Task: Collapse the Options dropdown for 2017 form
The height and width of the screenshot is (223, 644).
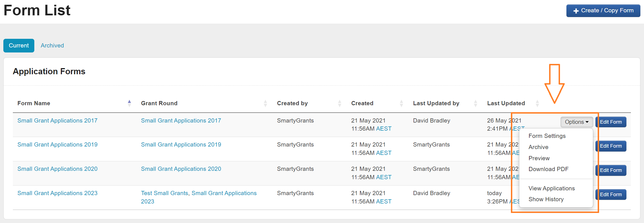Action: 576,122
